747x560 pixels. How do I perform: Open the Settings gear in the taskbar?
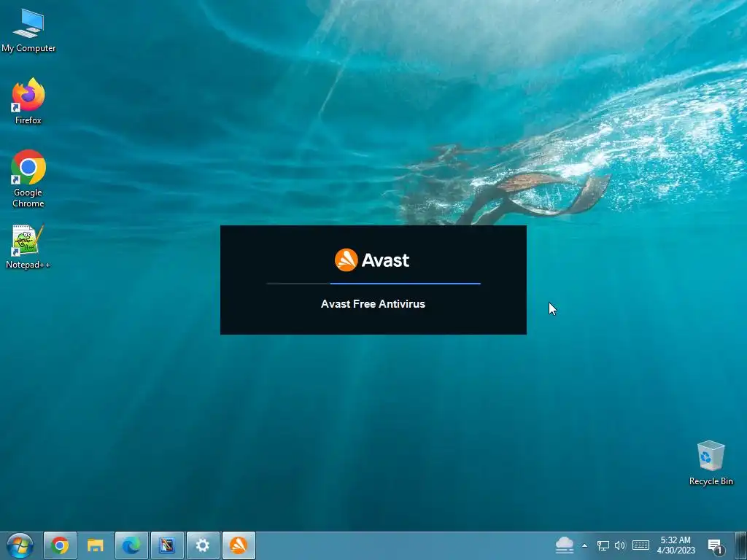[203, 545]
